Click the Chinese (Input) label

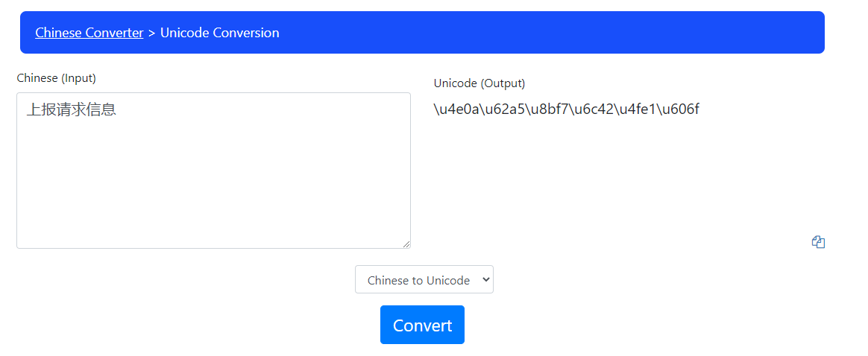tap(56, 78)
